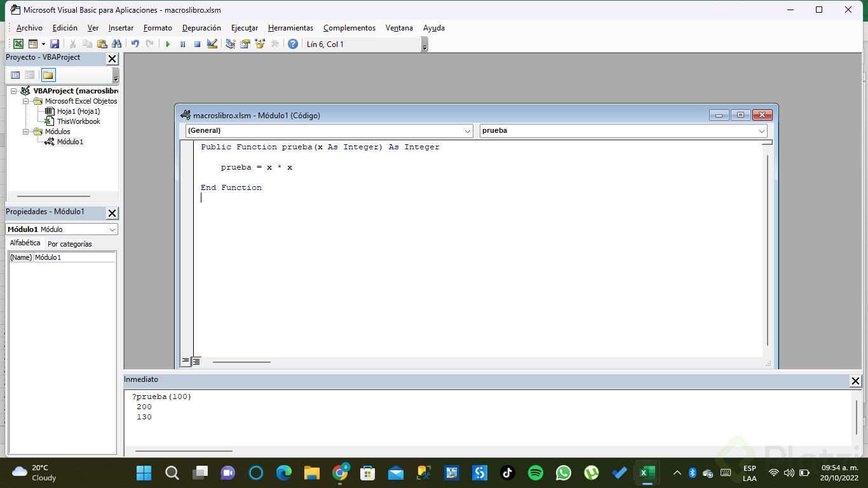Click View Object icon in Project panel

(x=30, y=75)
